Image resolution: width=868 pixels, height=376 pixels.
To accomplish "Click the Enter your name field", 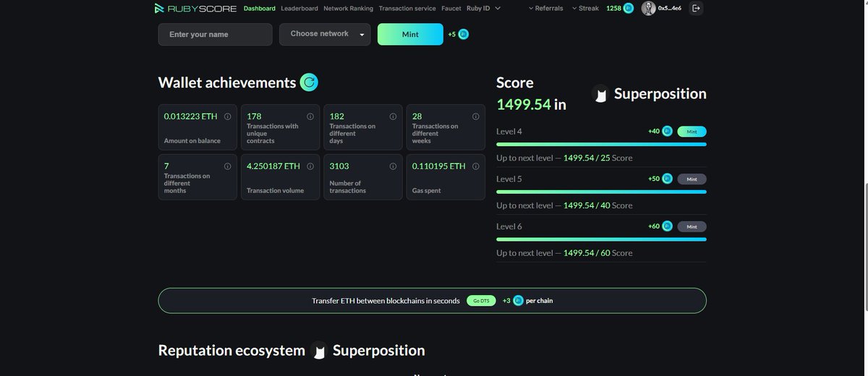I will point(216,35).
